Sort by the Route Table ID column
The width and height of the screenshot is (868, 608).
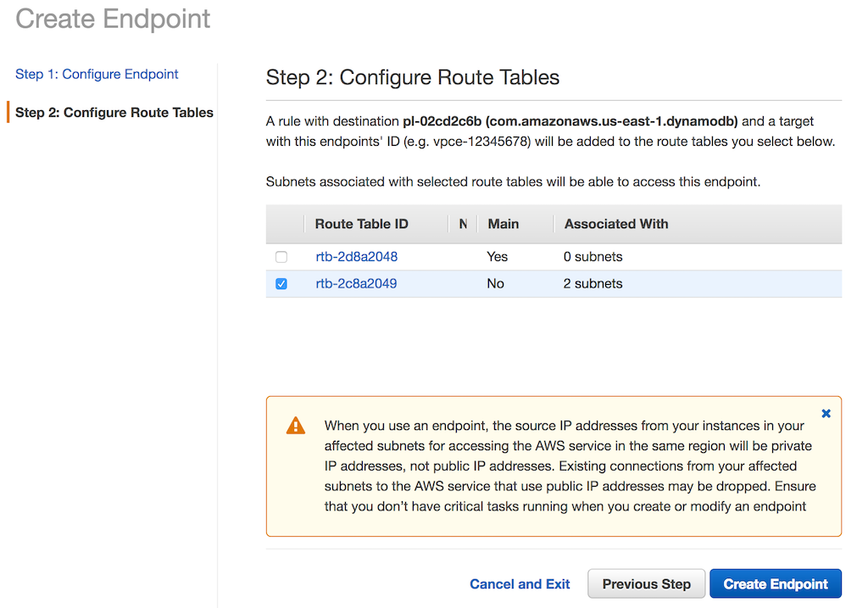tap(362, 224)
